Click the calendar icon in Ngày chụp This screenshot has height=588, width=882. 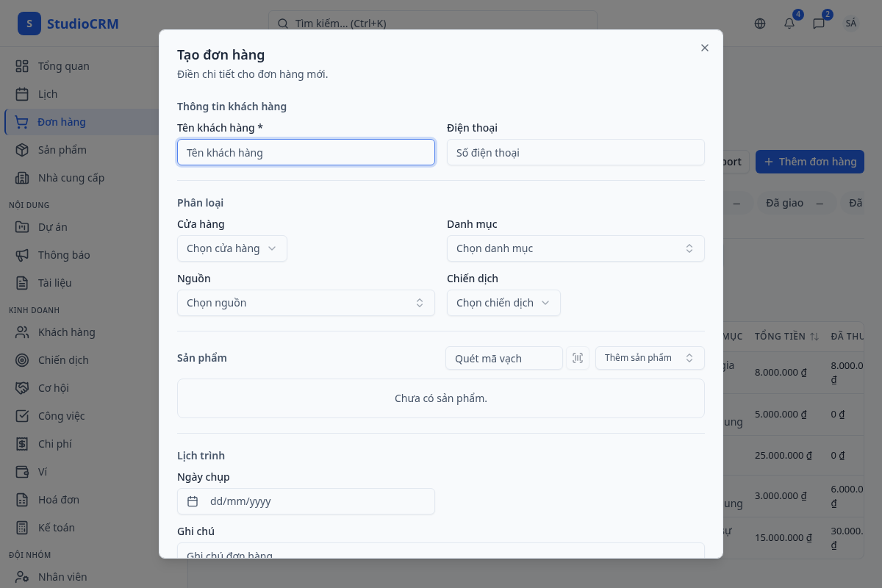(193, 501)
